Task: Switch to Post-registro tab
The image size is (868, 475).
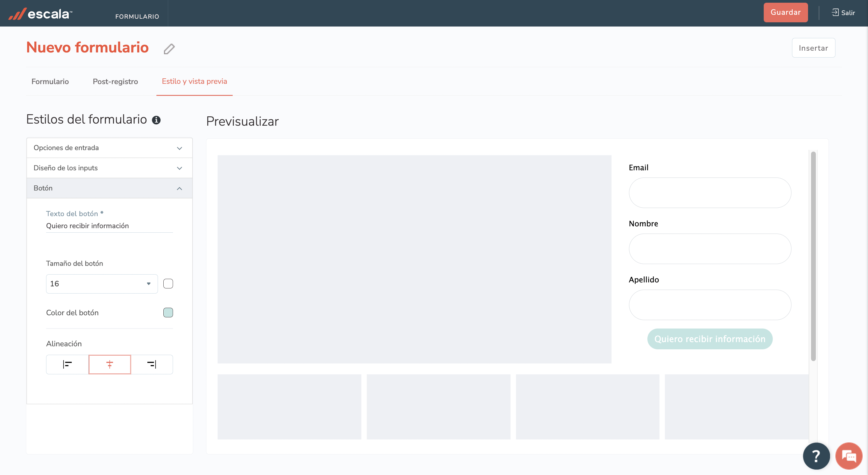Action: (115, 81)
